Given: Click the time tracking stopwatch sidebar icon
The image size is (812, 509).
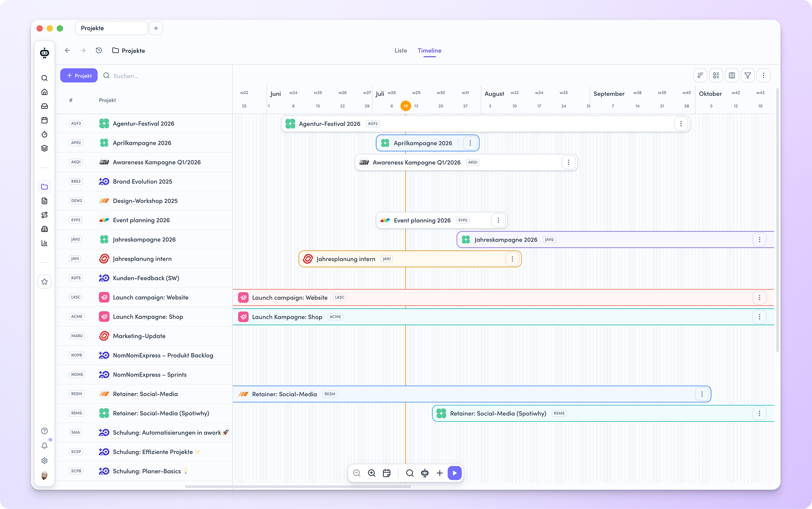Looking at the screenshot, I should click(x=45, y=134).
